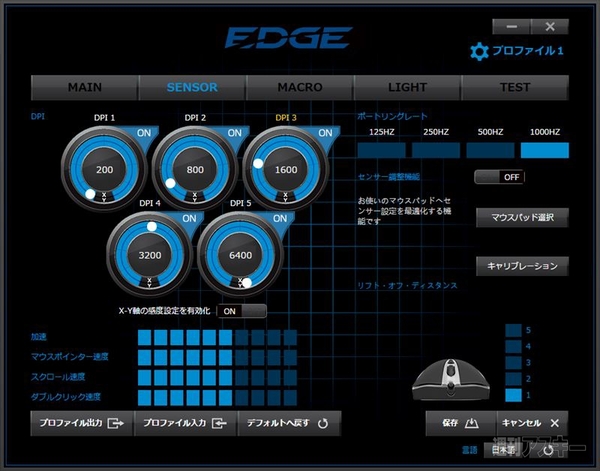This screenshot has height=471, width=600.
Task: Select 250HZ polling rate
Action: (x=436, y=150)
